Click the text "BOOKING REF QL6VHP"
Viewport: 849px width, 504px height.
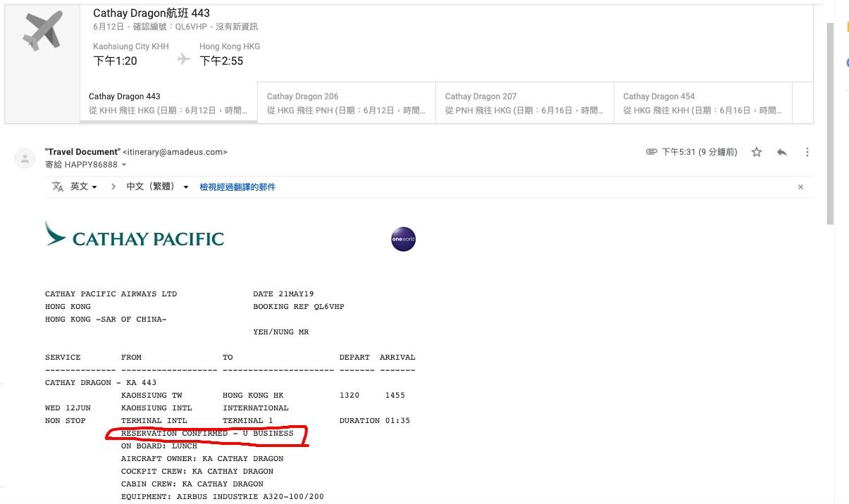point(299,307)
